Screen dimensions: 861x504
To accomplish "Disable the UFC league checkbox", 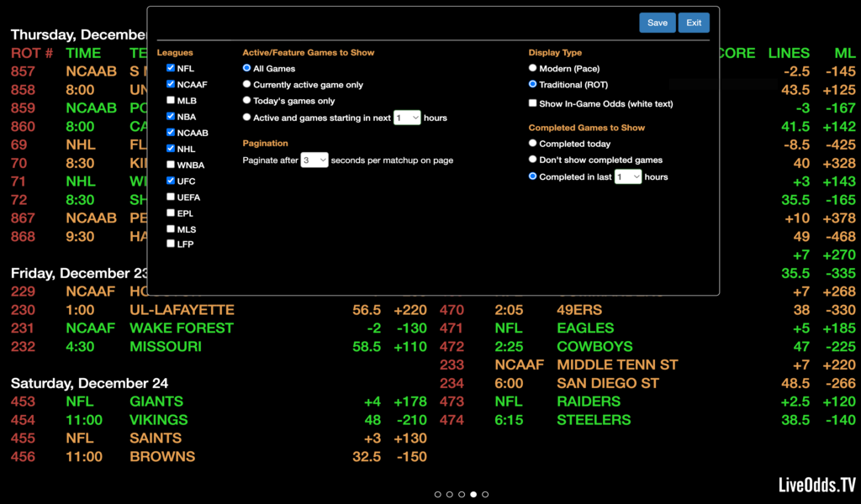I will click(x=171, y=181).
